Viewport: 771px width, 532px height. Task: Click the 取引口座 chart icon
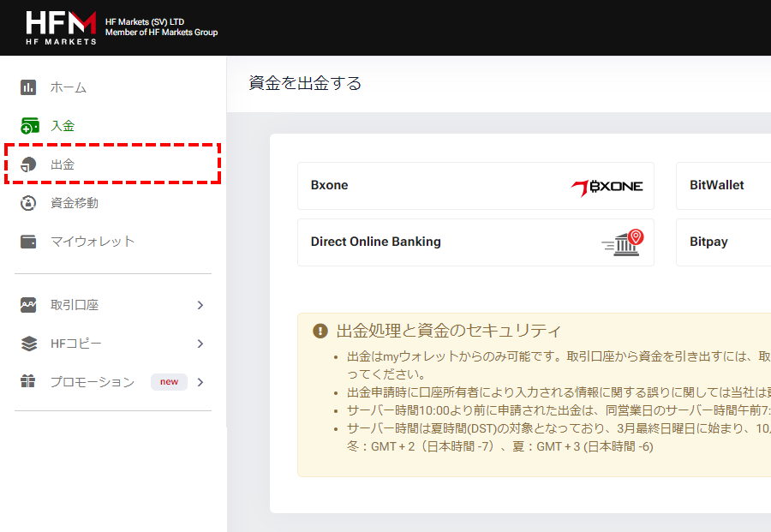[28, 305]
